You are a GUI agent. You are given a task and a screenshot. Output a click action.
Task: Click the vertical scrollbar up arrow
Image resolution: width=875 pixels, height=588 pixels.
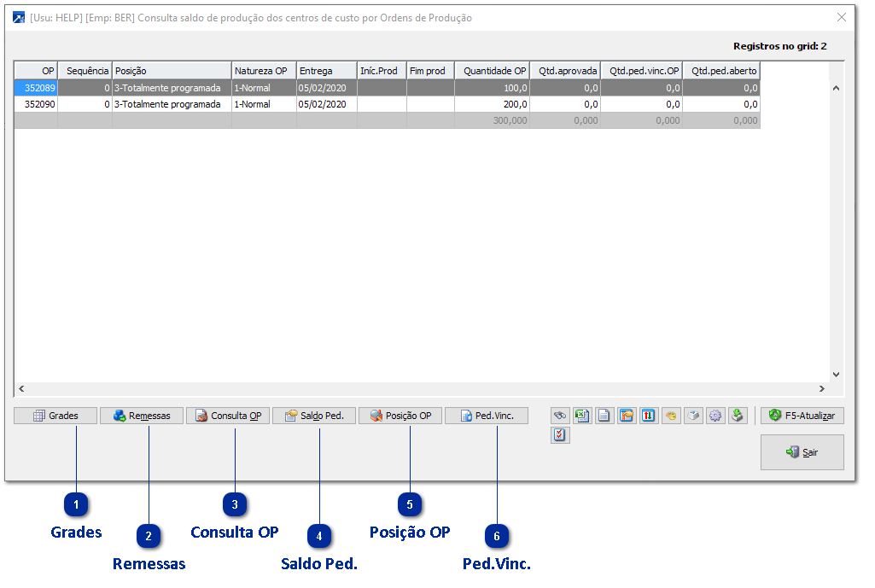click(x=836, y=88)
